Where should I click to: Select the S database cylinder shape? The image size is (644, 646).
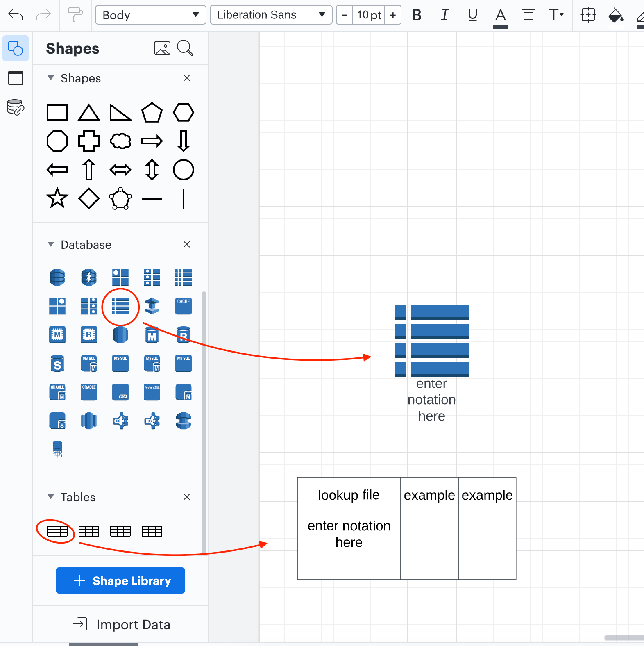click(x=57, y=364)
